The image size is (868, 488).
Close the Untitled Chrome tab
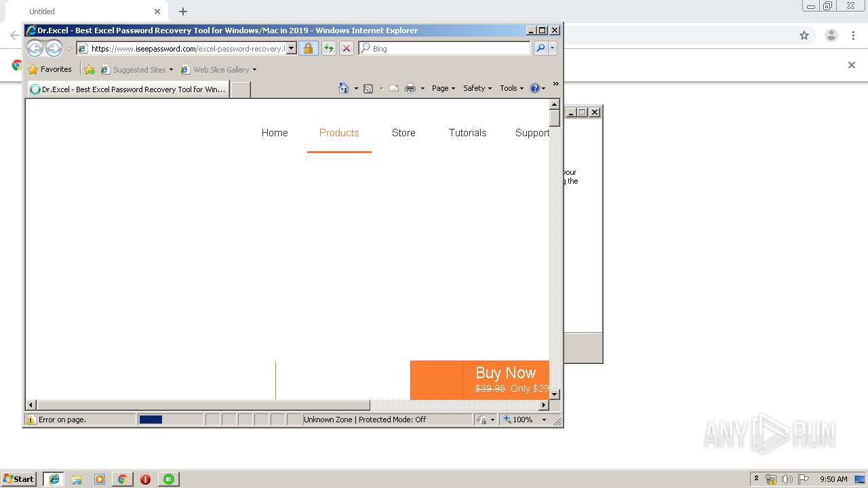(157, 12)
